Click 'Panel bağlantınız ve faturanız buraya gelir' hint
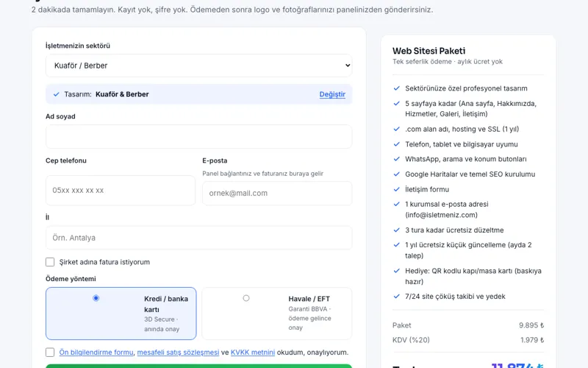The height and width of the screenshot is (368, 588). click(263, 174)
